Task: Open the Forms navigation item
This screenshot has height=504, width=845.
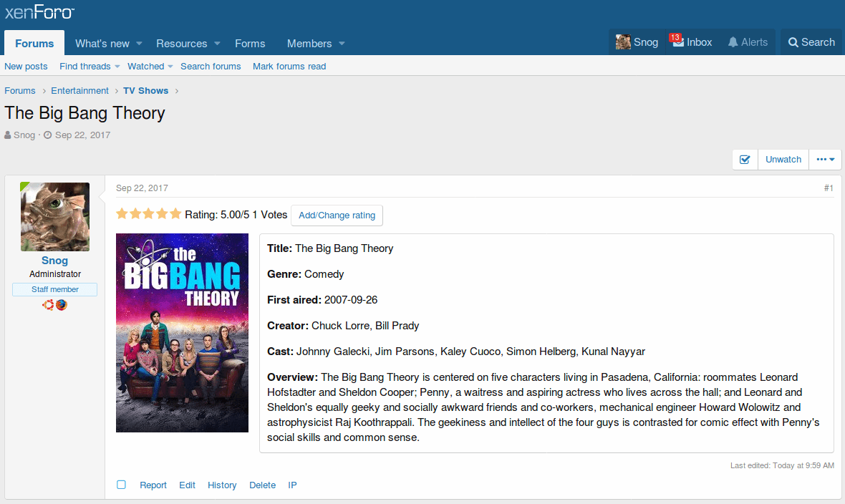Action: [x=250, y=43]
